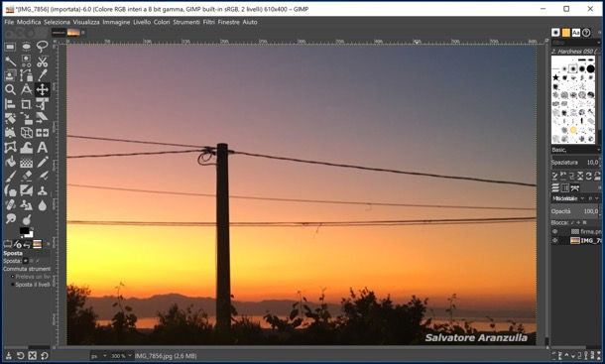Viewport: 605px width, 364px height.
Task: Select the Text tool
Action: coord(42,147)
